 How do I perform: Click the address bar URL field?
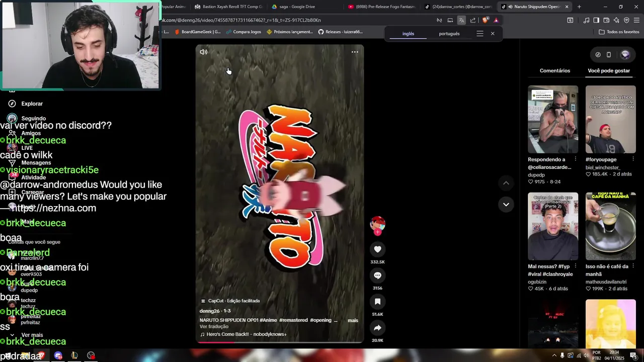tap(297, 20)
